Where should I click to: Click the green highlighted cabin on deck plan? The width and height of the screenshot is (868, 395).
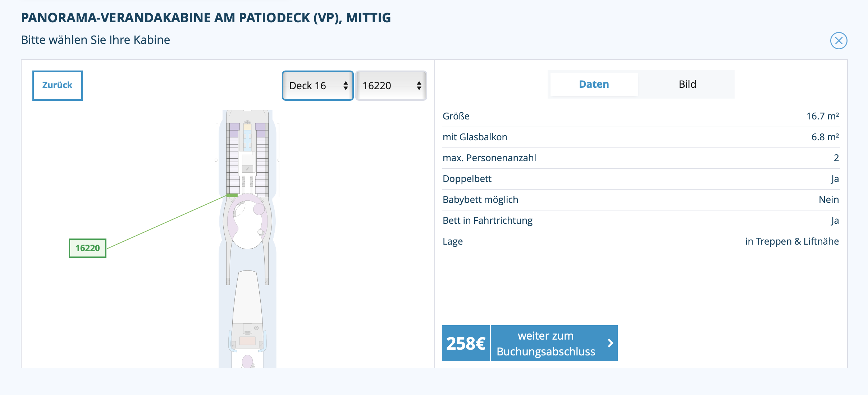tap(232, 195)
